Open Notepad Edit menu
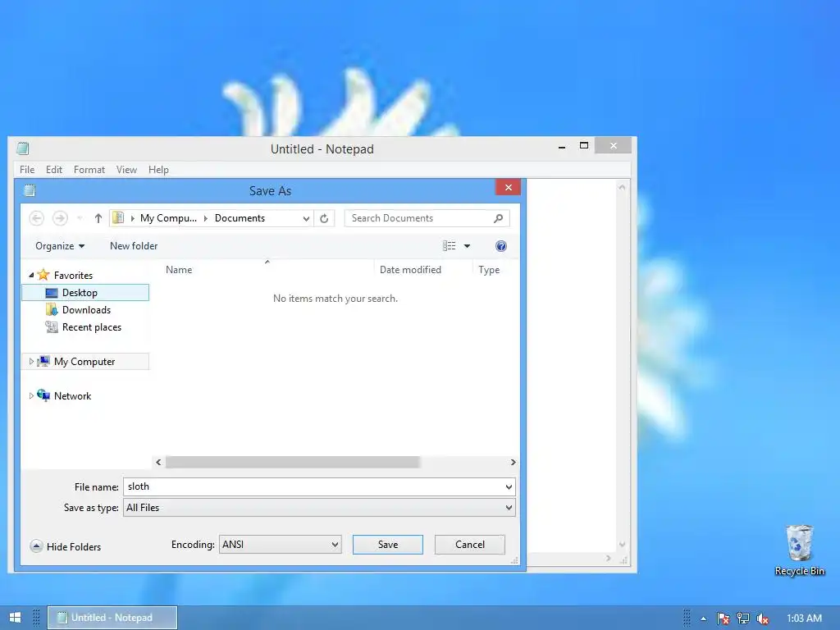This screenshot has width=840, height=630. point(54,169)
